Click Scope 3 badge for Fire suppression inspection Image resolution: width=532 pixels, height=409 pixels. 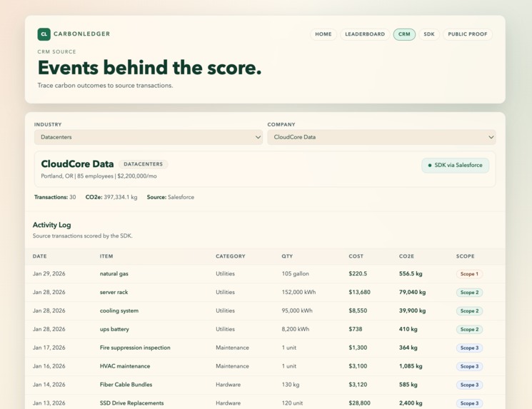tap(470, 348)
